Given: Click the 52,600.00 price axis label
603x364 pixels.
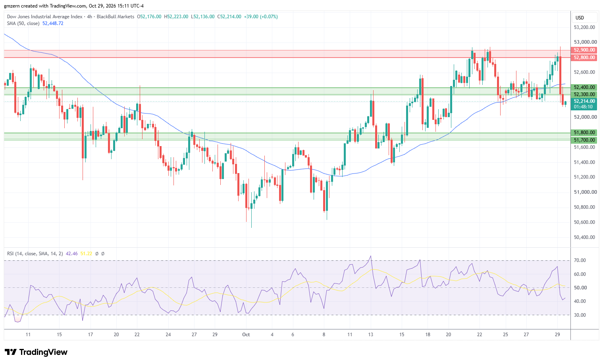Looking at the screenshot, I should point(584,72).
